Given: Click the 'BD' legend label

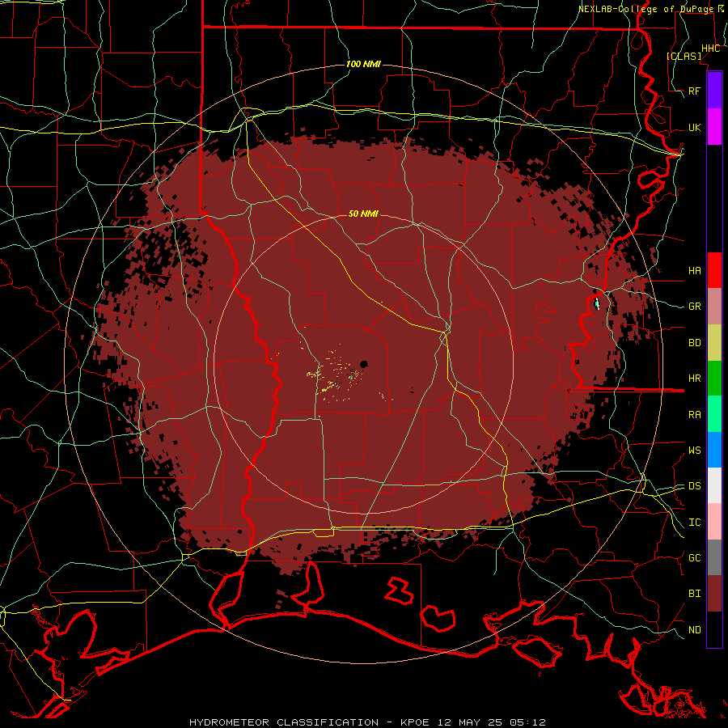Looking at the screenshot, I should pos(694,343).
